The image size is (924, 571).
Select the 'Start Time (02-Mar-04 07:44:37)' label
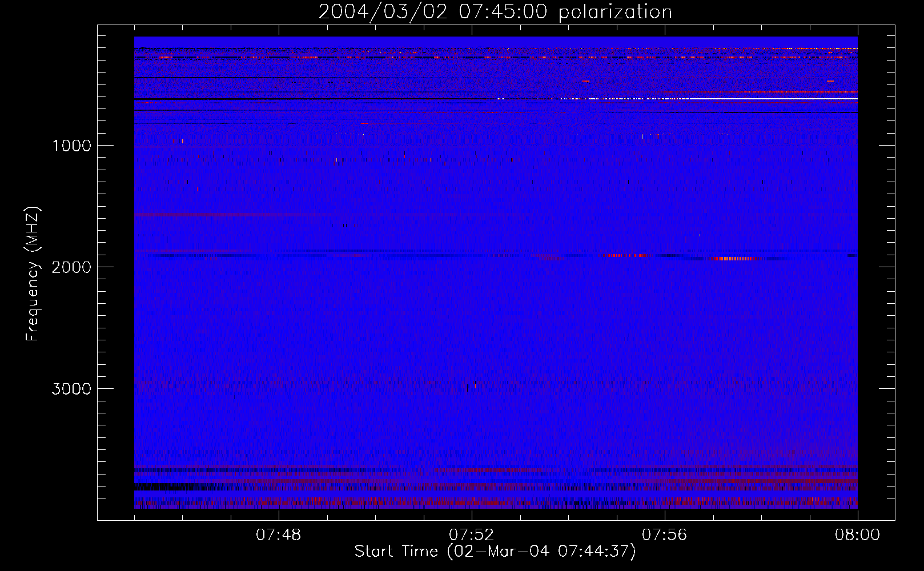[x=495, y=552]
